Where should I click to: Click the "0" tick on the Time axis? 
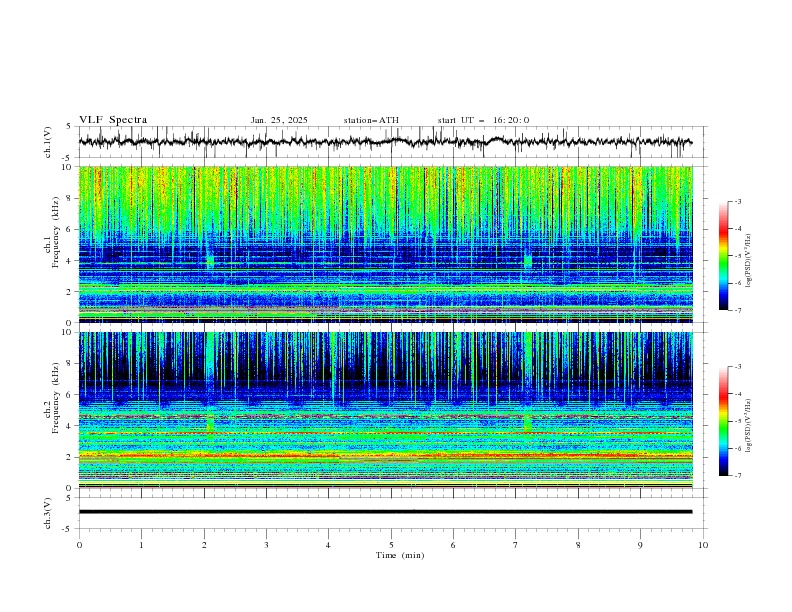click(79, 545)
